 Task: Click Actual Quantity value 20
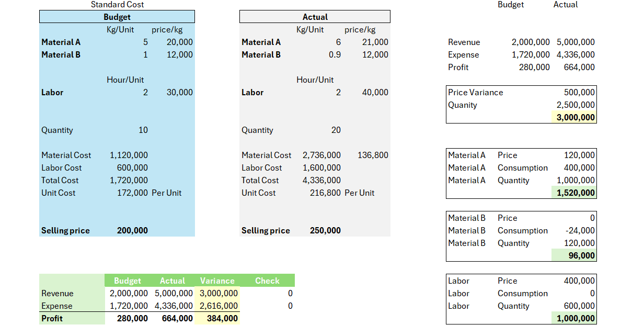[x=336, y=130]
